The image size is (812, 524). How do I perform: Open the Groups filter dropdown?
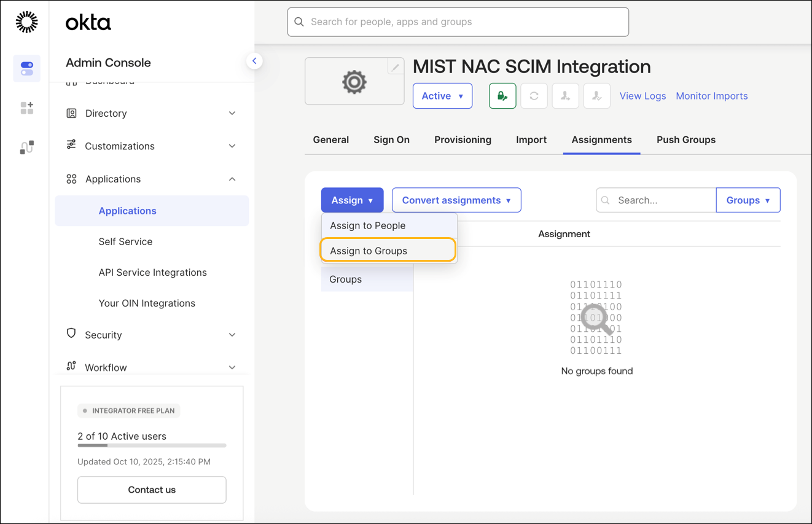(748, 200)
